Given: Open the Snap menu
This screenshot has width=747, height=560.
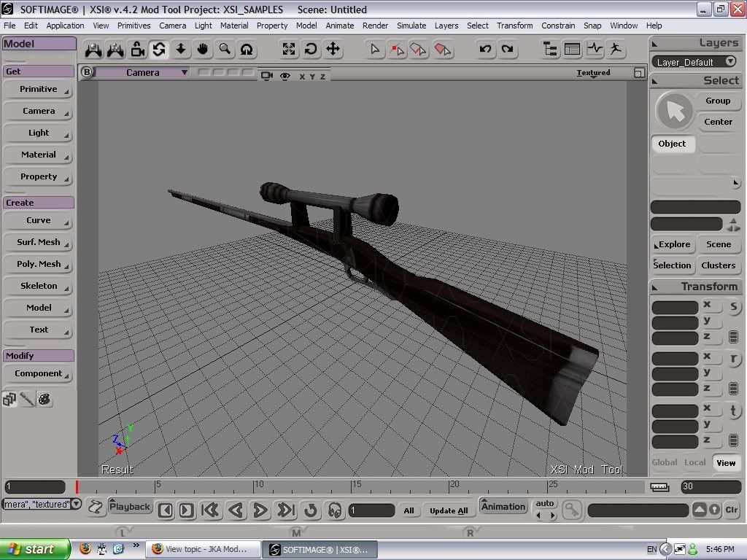Looking at the screenshot, I should 592,26.
